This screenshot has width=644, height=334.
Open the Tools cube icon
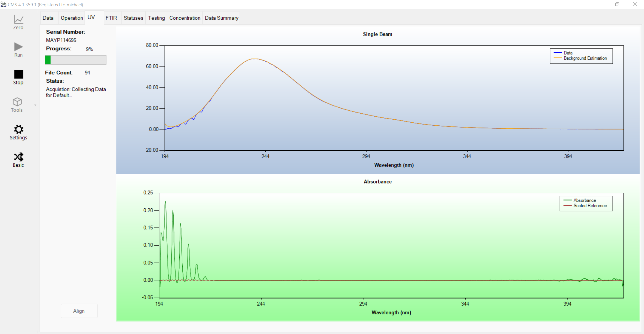click(x=17, y=102)
